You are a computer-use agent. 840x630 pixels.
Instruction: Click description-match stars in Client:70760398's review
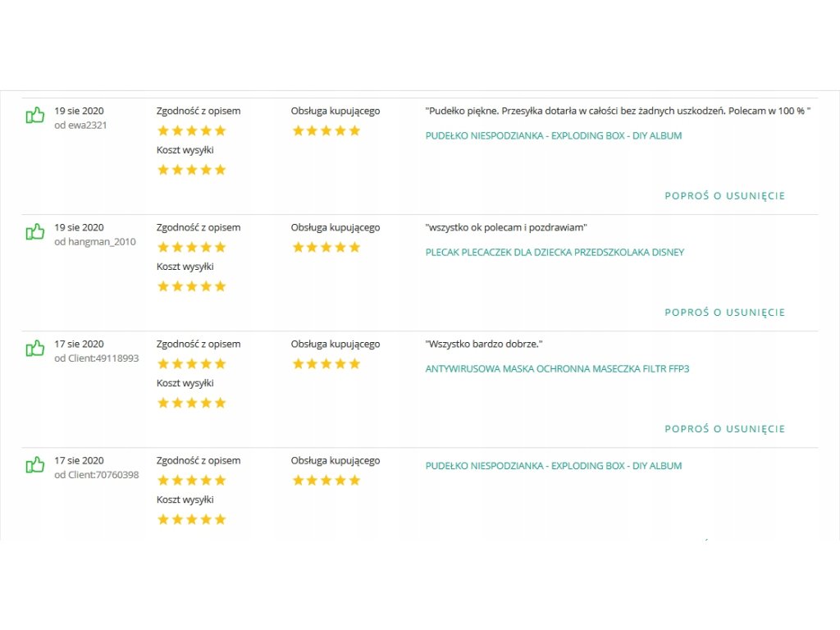click(191, 480)
